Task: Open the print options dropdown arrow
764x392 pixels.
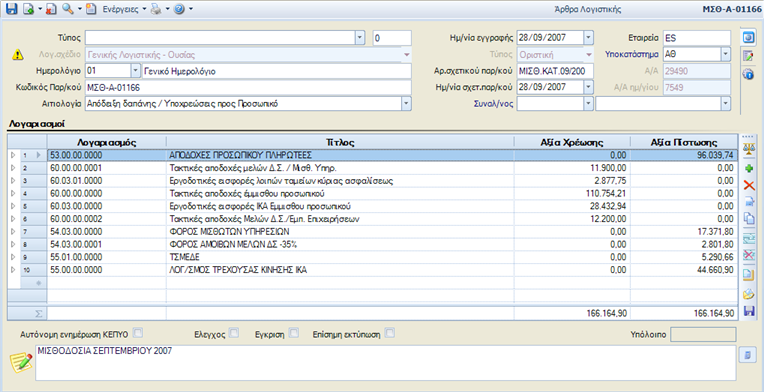Action: pyautogui.click(x=167, y=9)
